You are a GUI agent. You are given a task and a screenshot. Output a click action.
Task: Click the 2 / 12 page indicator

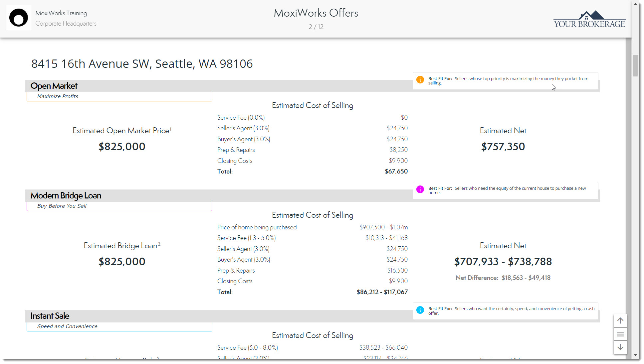click(x=316, y=27)
